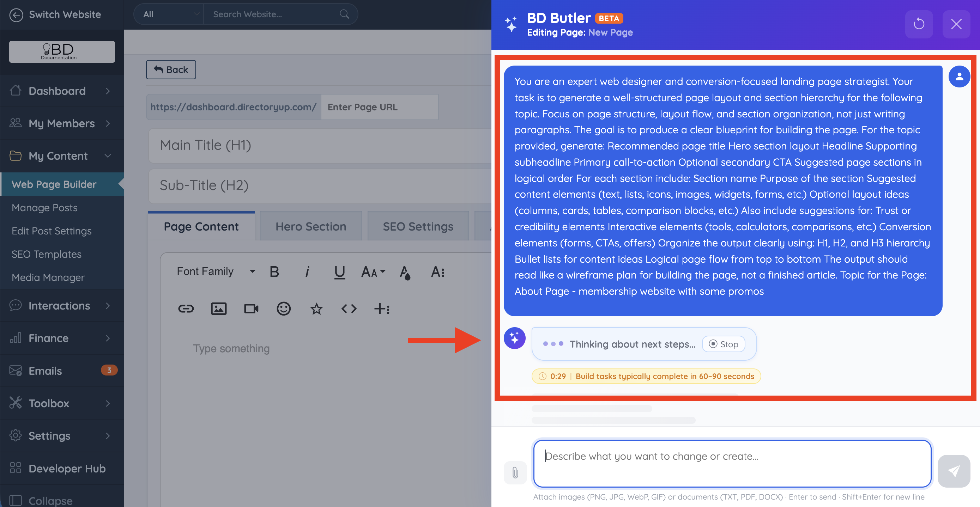Open the SEO Settings tab
The image size is (980, 507).
418,227
